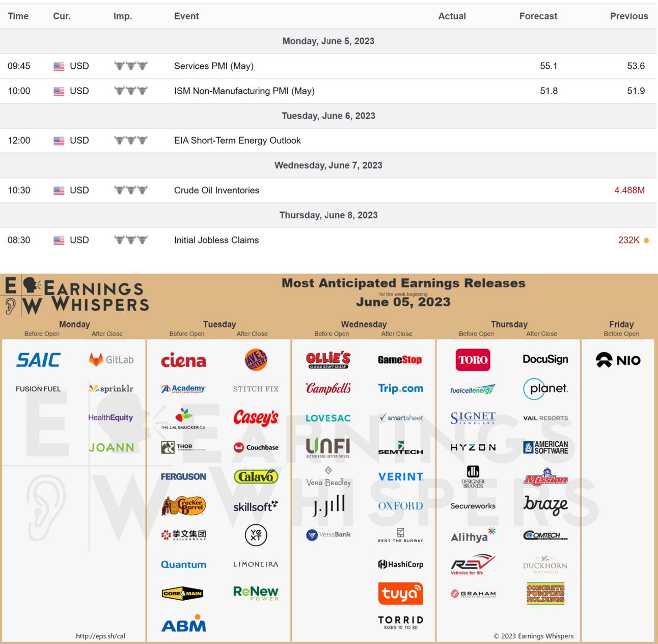This screenshot has height=644, width=658.
Task: Open the VersaBank logo
Action: click(328, 534)
